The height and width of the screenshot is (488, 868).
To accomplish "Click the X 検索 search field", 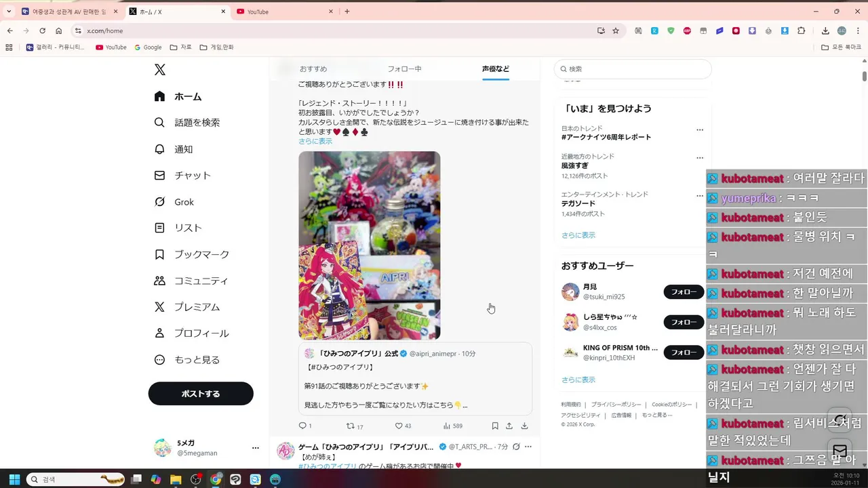I will pos(633,69).
